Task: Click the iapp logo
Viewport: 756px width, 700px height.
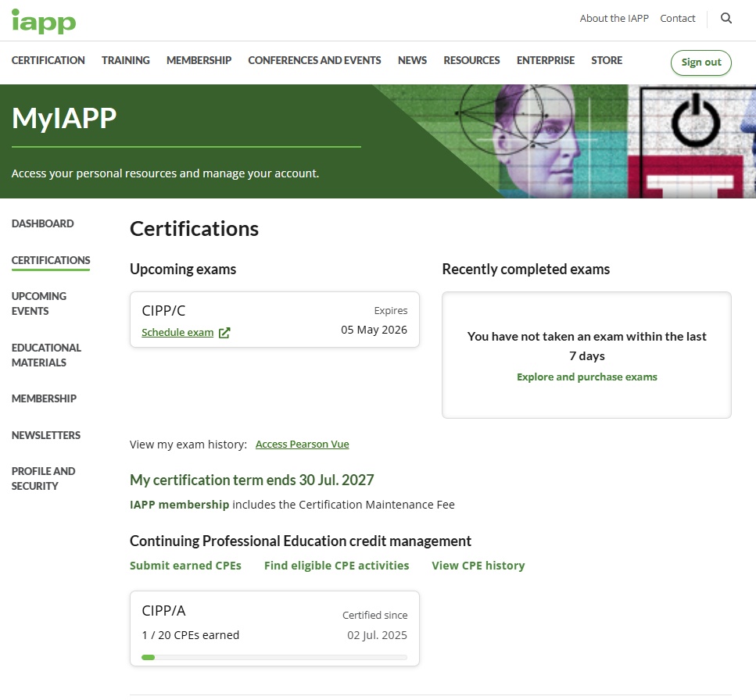Action: coord(44,21)
